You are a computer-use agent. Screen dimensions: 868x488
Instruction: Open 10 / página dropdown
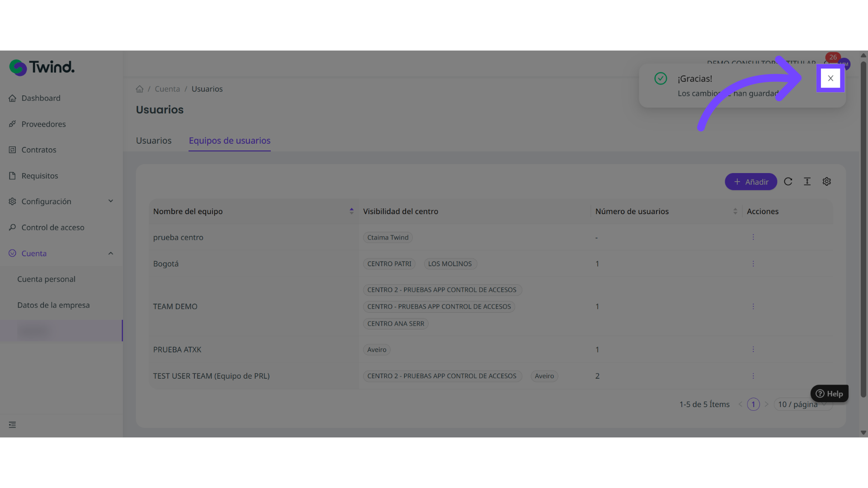point(803,404)
